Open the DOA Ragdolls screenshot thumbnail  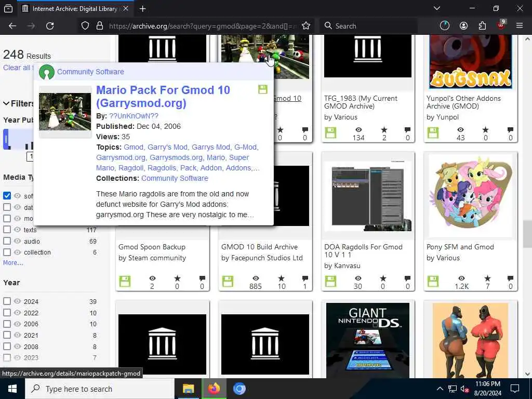coord(368,196)
